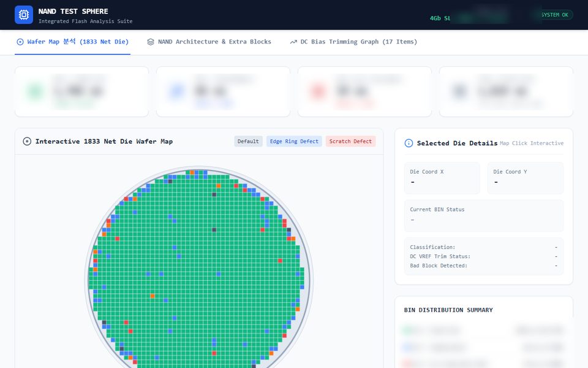
Task: Click the info icon beside Selected Die Details
Action: click(409, 143)
